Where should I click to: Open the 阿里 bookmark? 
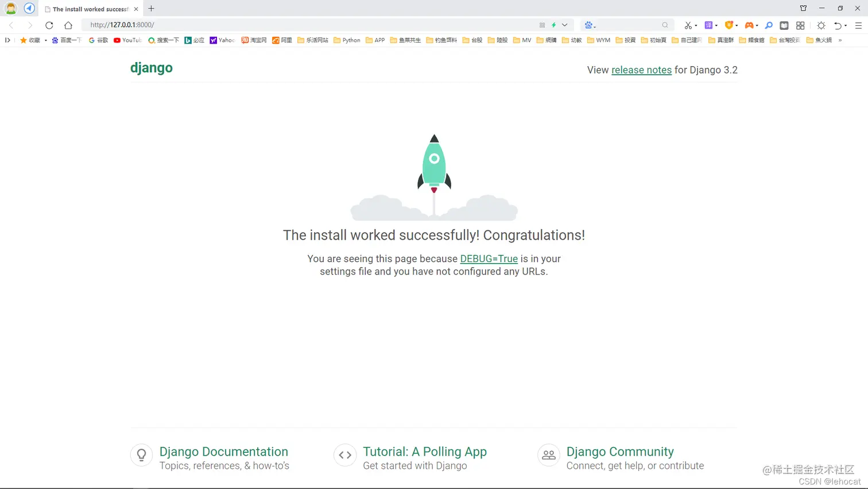[x=282, y=40]
